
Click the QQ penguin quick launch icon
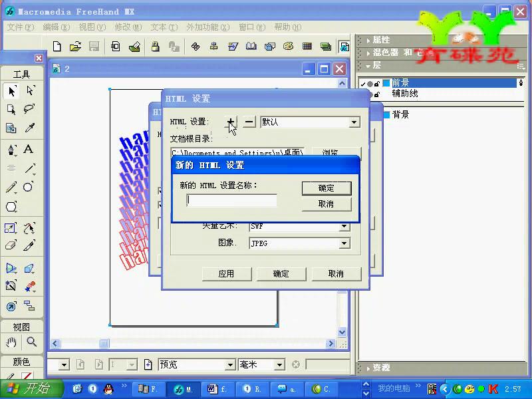(x=108, y=389)
